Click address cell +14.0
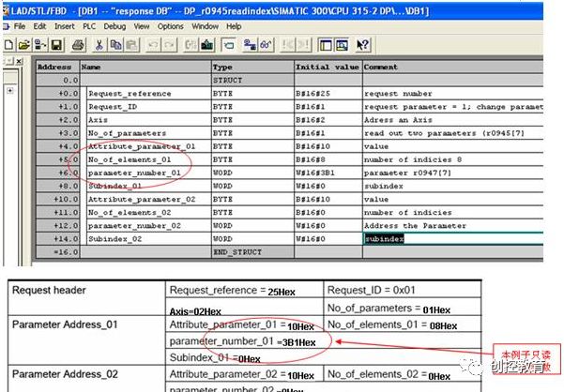This screenshot has width=564, height=392. point(58,239)
